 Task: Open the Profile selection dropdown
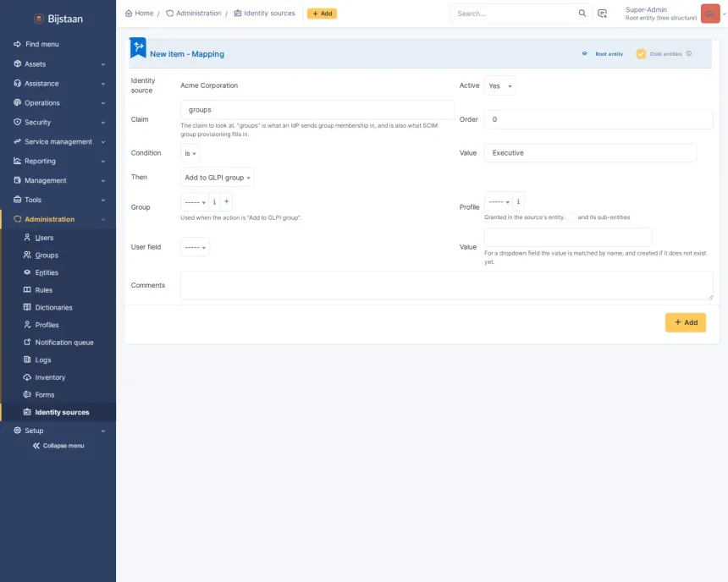click(499, 201)
